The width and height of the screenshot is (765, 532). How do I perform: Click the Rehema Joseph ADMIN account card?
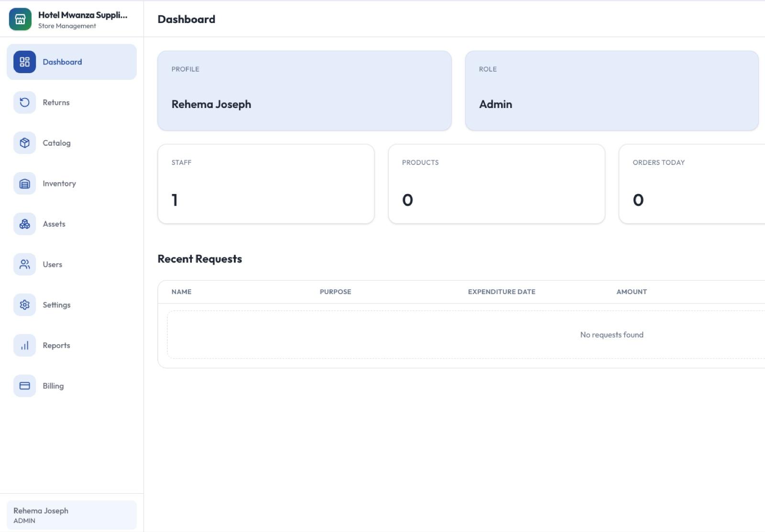click(x=72, y=515)
